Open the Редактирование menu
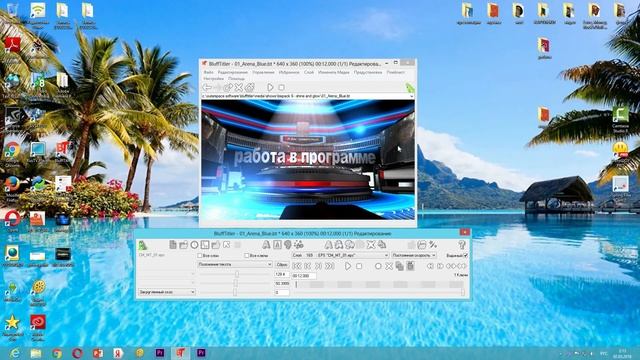Image resolution: width=640 pixels, height=360 pixels. [233, 72]
